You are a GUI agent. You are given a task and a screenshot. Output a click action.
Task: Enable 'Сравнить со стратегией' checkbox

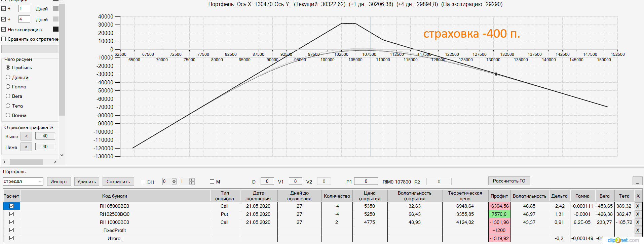(4, 39)
